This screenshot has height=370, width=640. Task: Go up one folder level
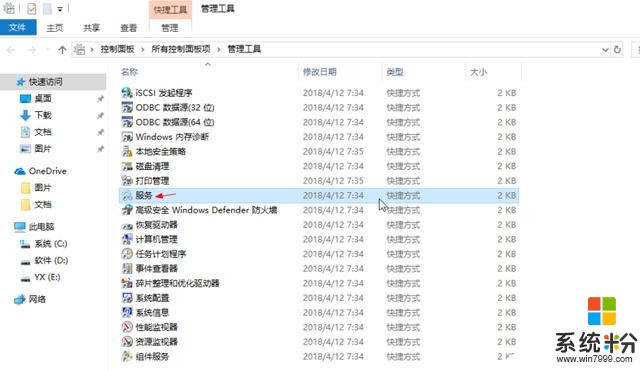pos(62,50)
